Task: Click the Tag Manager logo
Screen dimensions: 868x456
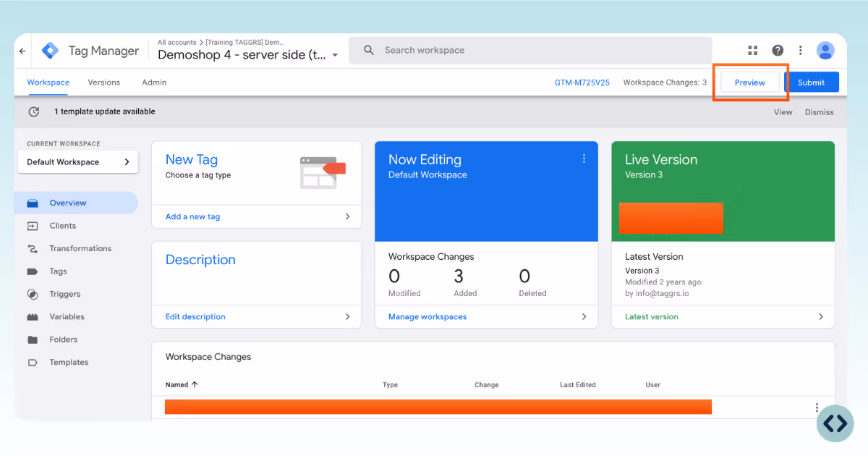Action: [50, 51]
